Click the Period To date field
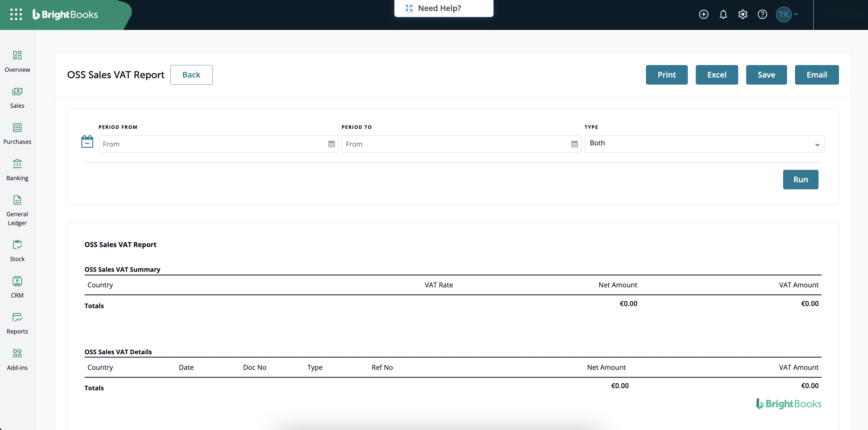The image size is (868, 430). 461,144
